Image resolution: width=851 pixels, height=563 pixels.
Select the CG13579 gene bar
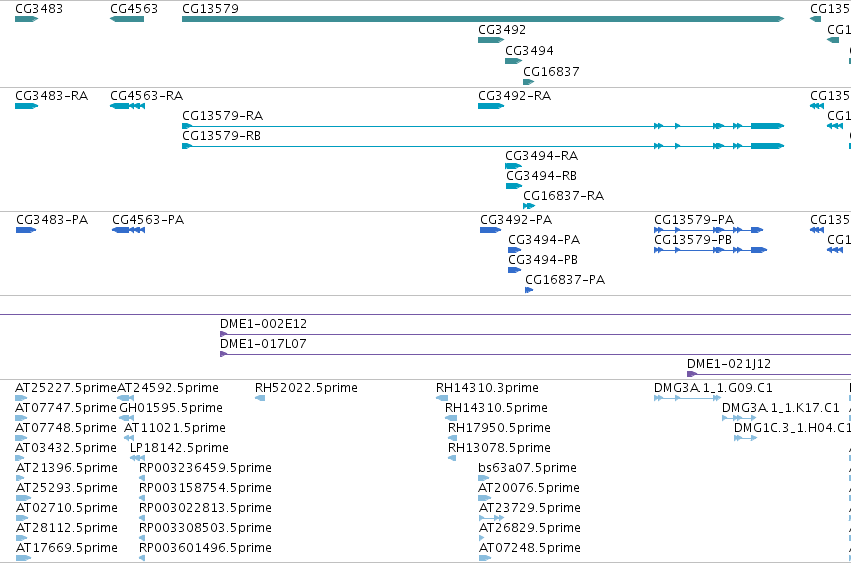[483, 19]
